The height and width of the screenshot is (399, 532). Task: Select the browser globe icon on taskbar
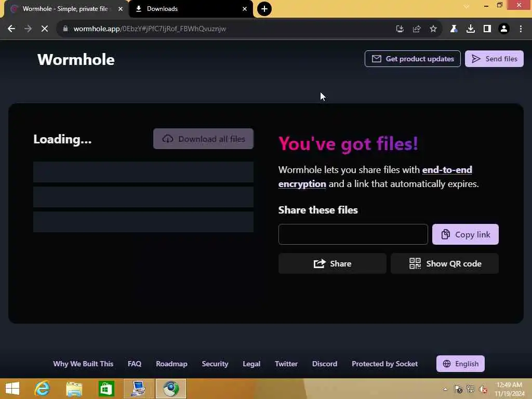pos(170,389)
